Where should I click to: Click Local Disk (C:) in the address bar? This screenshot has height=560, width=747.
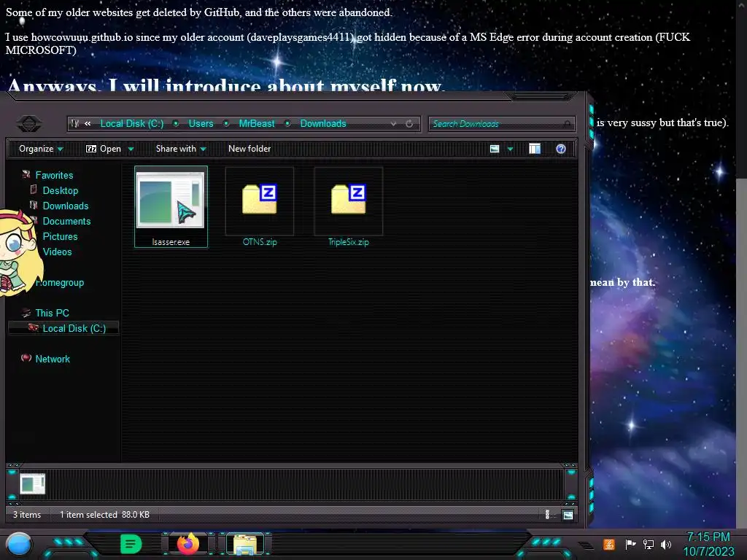131,124
